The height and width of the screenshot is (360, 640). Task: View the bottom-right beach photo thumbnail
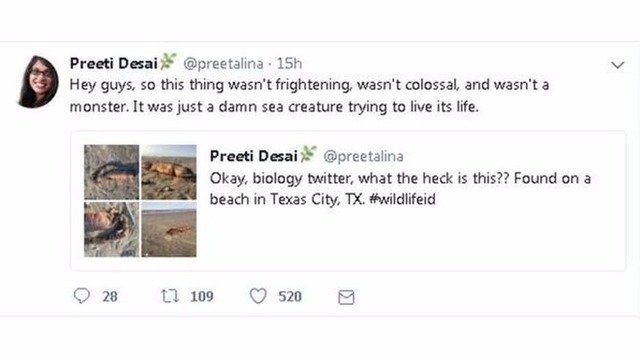169,229
